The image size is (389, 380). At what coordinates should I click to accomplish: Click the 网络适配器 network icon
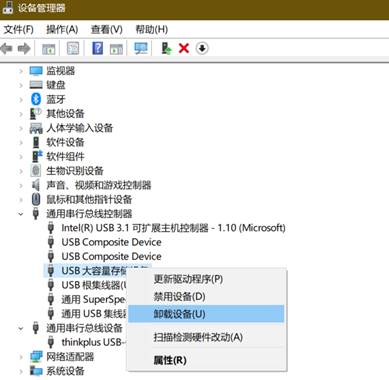click(x=36, y=357)
